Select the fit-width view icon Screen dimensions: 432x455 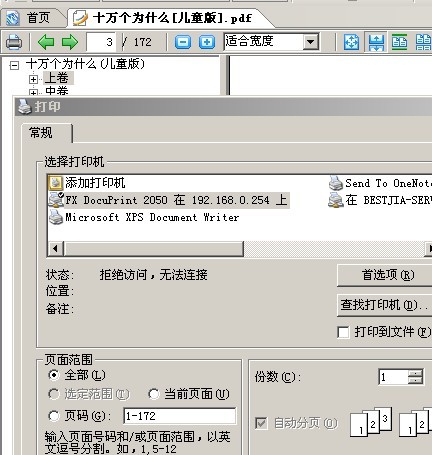click(x=376, y=42)
